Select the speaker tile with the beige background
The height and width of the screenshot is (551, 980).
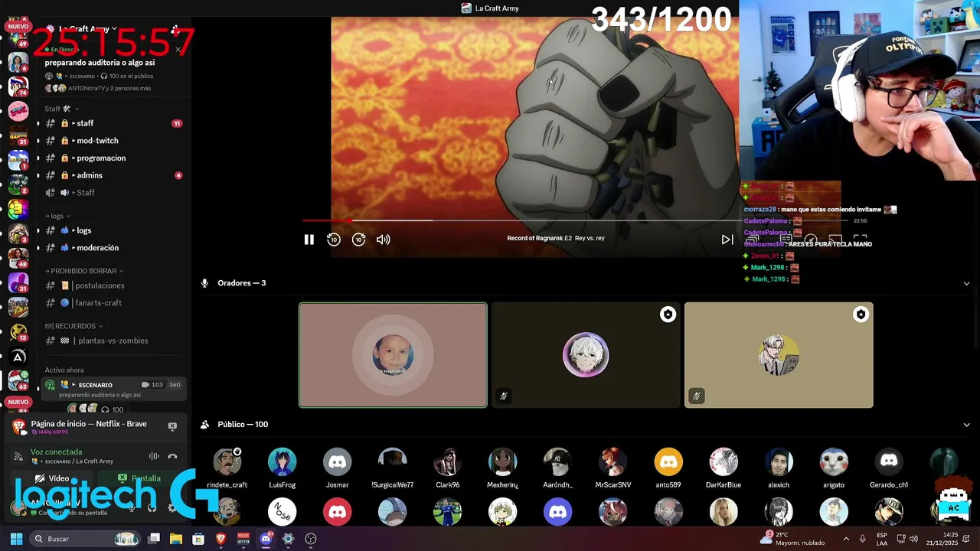coord(779,355)
